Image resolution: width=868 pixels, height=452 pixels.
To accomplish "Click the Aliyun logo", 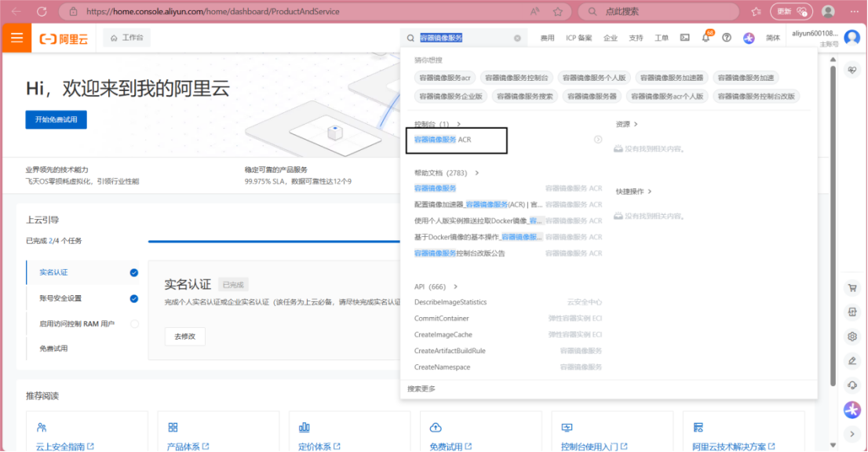I will pyautogui.click(x=64, y=38).
